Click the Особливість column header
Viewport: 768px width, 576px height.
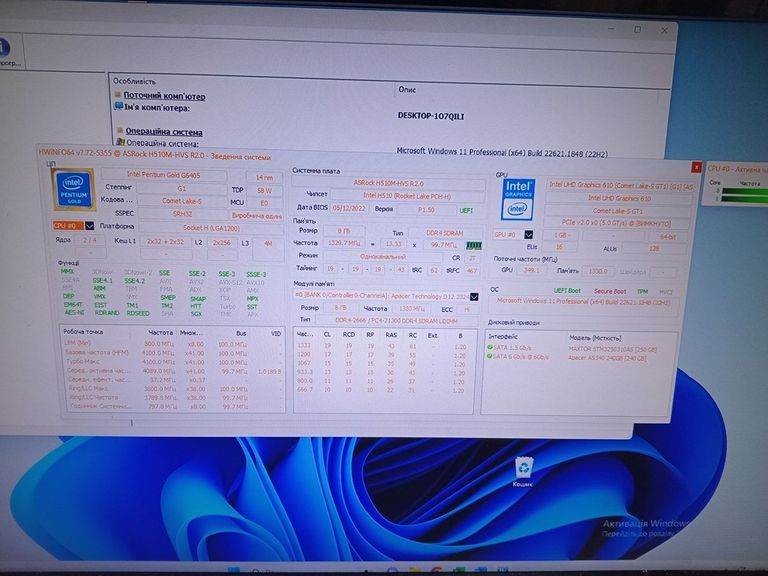[134, 81]
